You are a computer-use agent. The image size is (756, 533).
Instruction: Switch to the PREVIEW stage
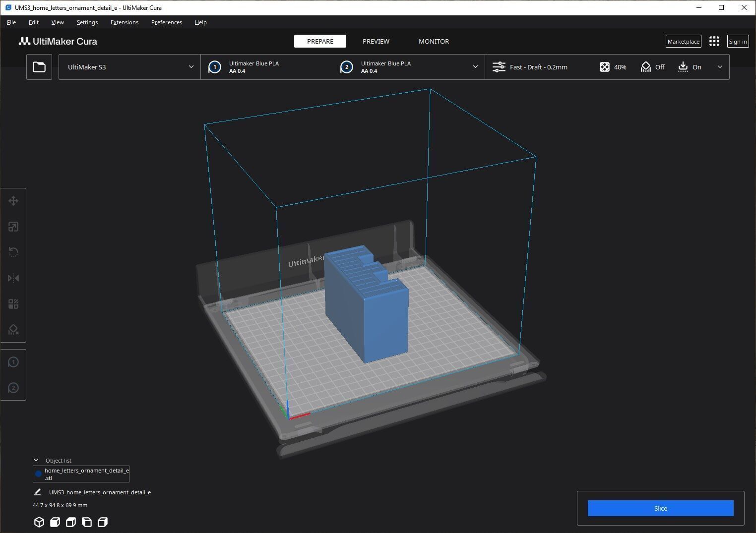(x=376, y=41)
